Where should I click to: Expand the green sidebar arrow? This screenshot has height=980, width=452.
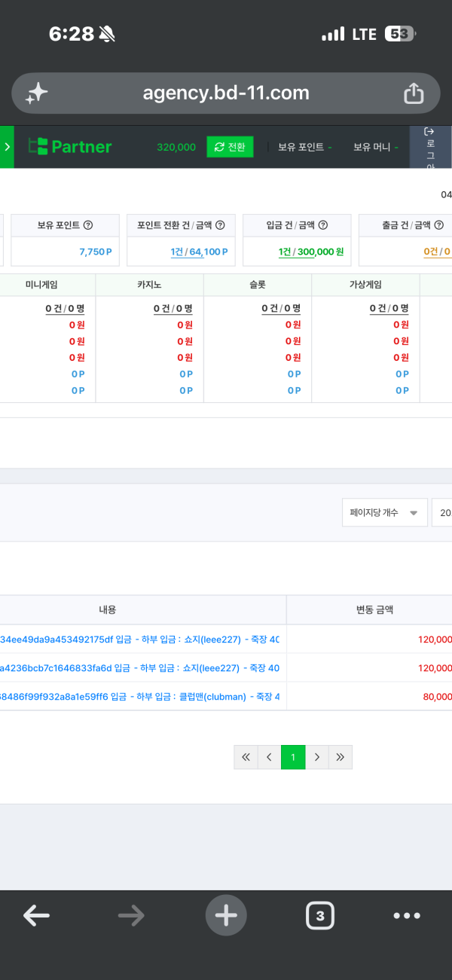pos(7,147)
